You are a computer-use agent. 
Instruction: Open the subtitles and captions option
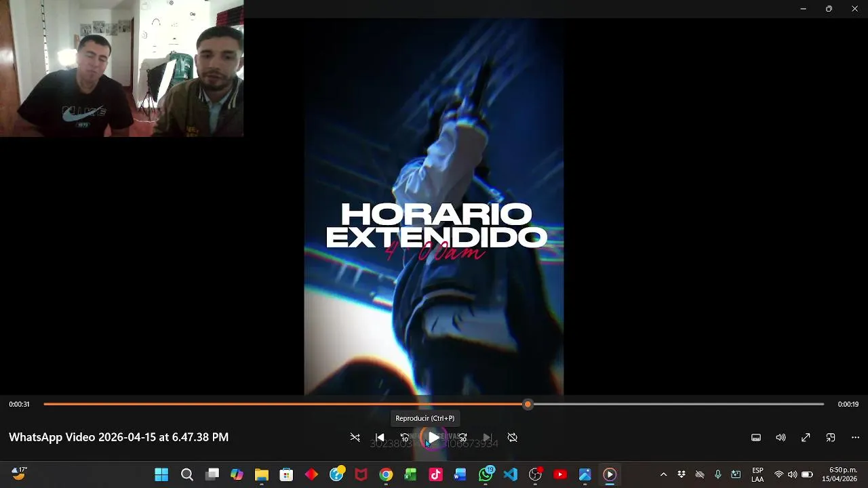[756, 438]
